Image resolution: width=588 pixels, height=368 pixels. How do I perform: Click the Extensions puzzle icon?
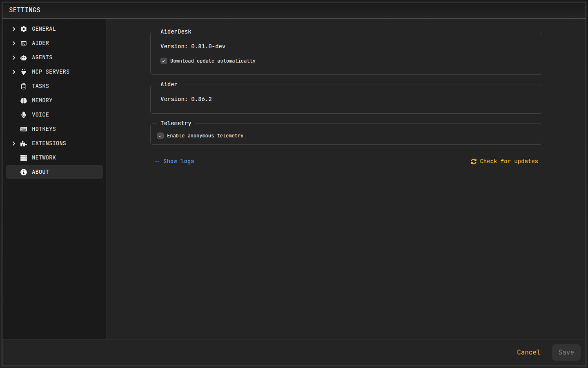[x=24, y=144]
